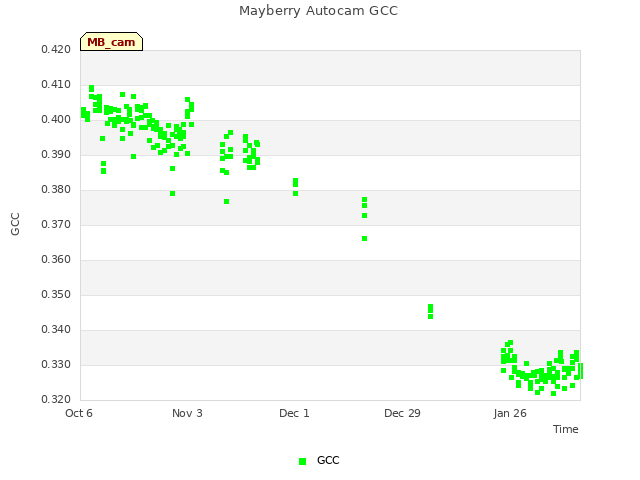Viewport: 640px width, 480px height.
Task: Click the 0.420 y-axis tick label
Action: tap(56, 50)
